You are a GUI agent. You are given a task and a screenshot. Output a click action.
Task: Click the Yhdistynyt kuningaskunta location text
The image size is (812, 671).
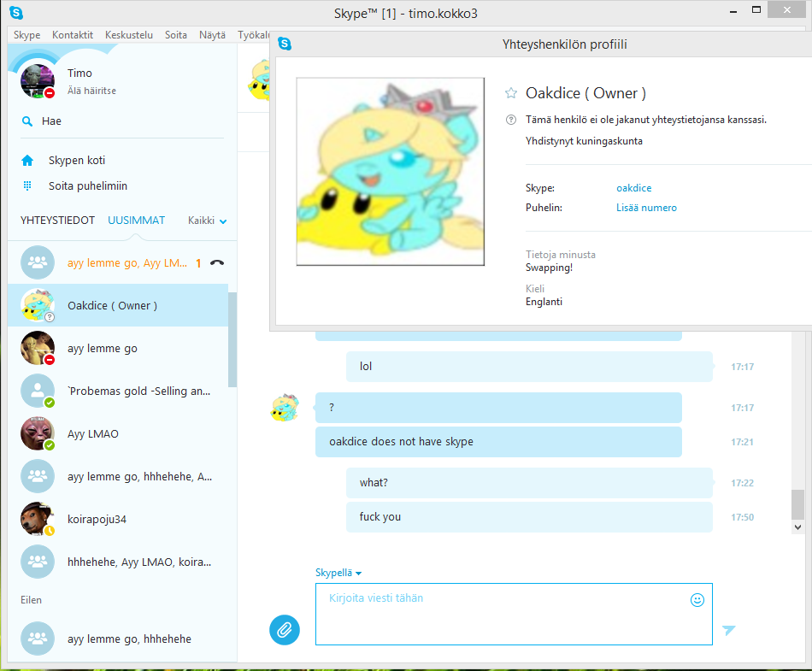point(584,141)
